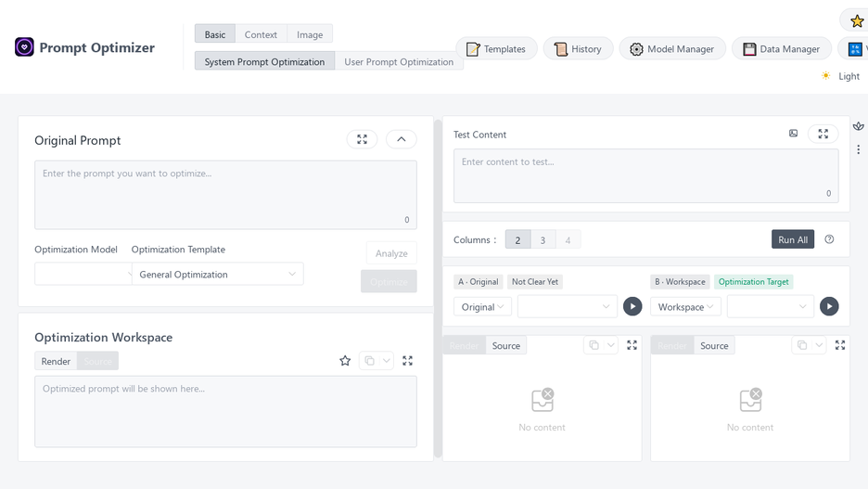Open the three-dot more options menu
868x489 pixels.
click(858, 149)
